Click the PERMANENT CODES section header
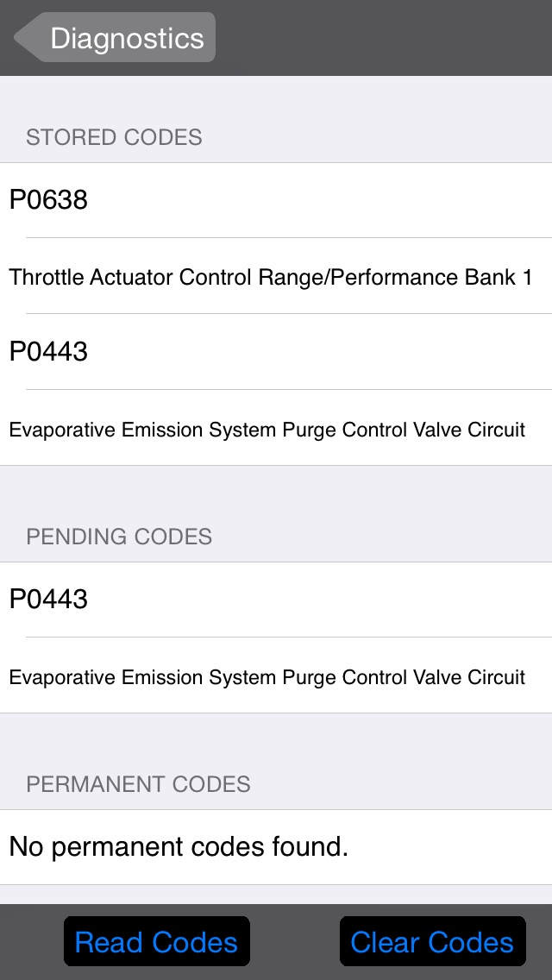The width and height of the screenshot is (552, 980). tap(138, 784)
